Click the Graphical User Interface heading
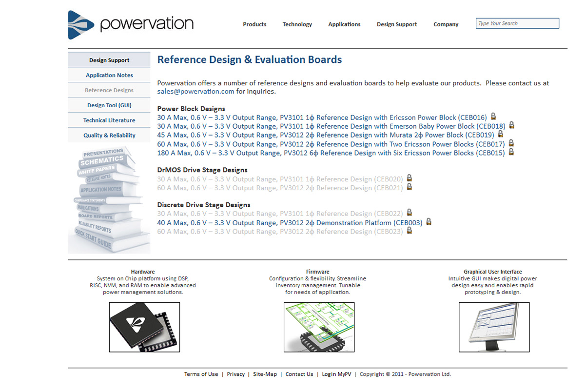The height and width of the screenshot is (392, 585). pyautogui.click(x=493, y=272)
